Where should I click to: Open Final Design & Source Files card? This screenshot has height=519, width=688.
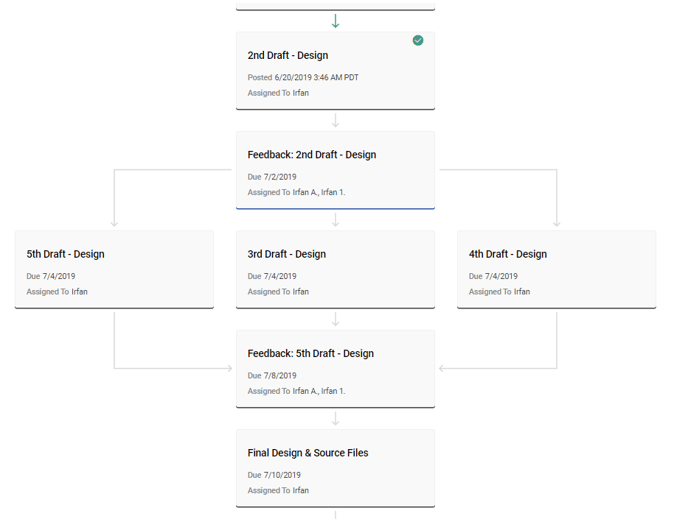click(x=335, y=468)
